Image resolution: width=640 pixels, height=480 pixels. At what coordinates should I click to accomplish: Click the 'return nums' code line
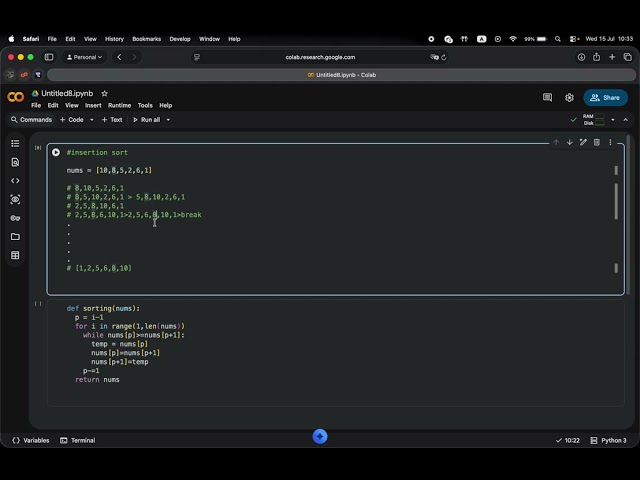[97, 380]
